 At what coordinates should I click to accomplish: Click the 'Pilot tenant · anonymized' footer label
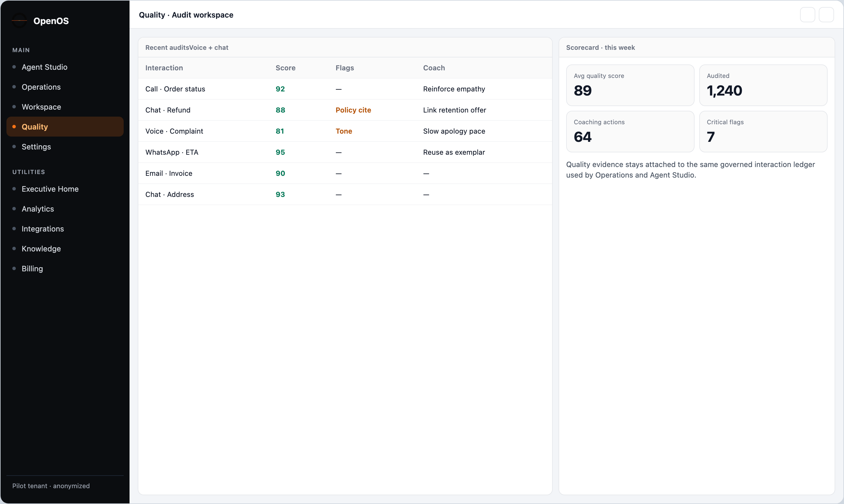pos(51,486)
